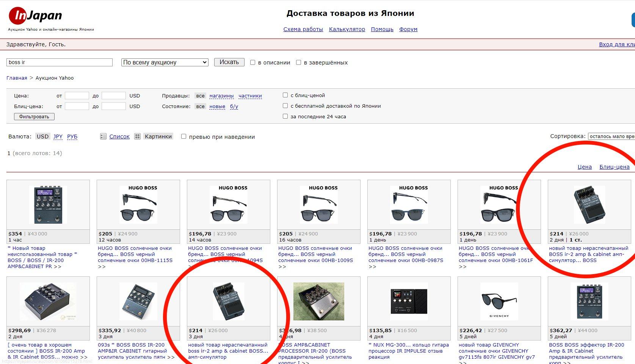Image resolution: width=635 pixels, height=364 pixels.
Task: Select 'все' in Состояние filter
Action: click(201, 107)
